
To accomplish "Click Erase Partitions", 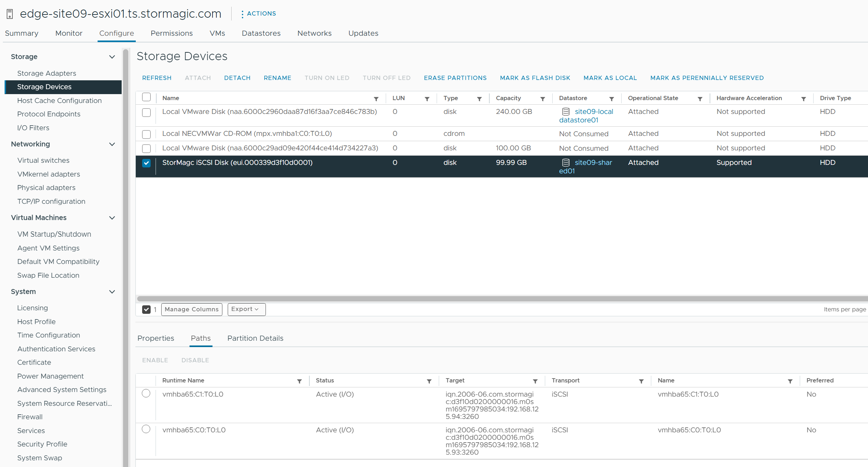I will pyautogui.click(x=455, y=78).
